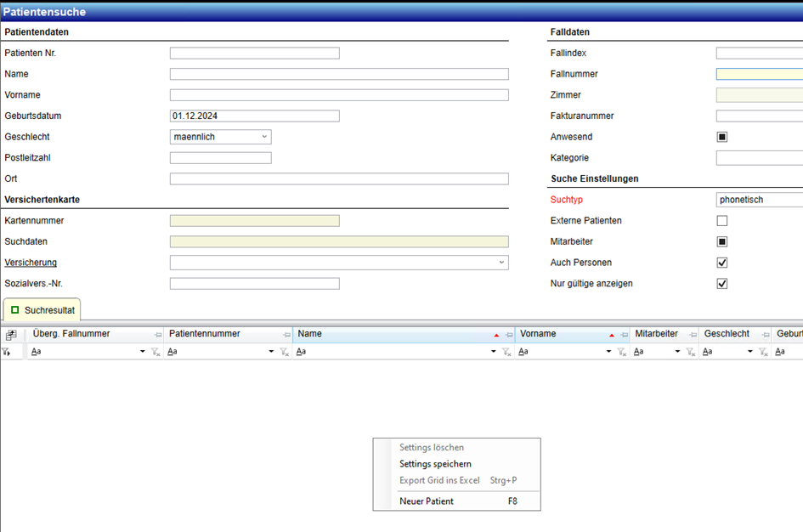Clear the Geschlecht column filter
This screenshot has width=803, height=532.
pos(763,352)
